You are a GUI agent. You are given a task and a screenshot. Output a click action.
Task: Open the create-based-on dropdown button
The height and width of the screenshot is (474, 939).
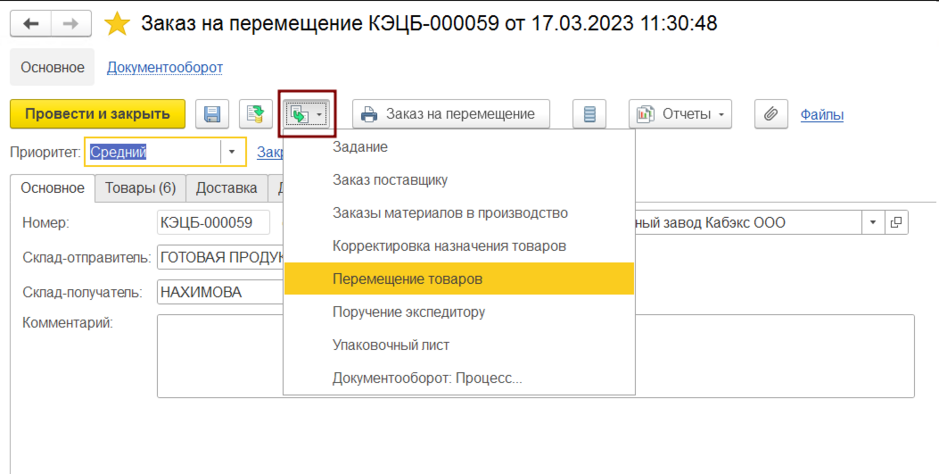pyautogui.click(x=307, y=114)
